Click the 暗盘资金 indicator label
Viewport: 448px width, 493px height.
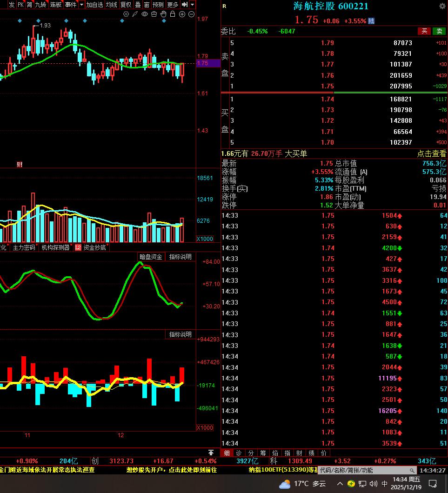point(151,257)
